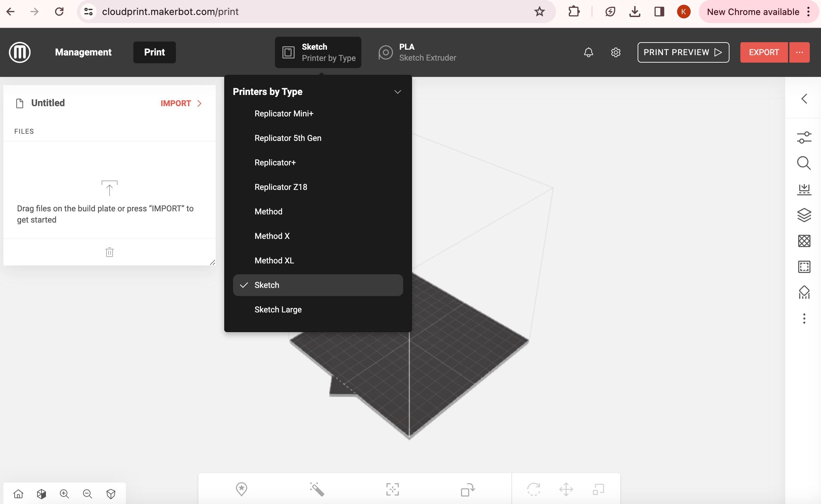Open settings gear in header

tap(616, 52)
